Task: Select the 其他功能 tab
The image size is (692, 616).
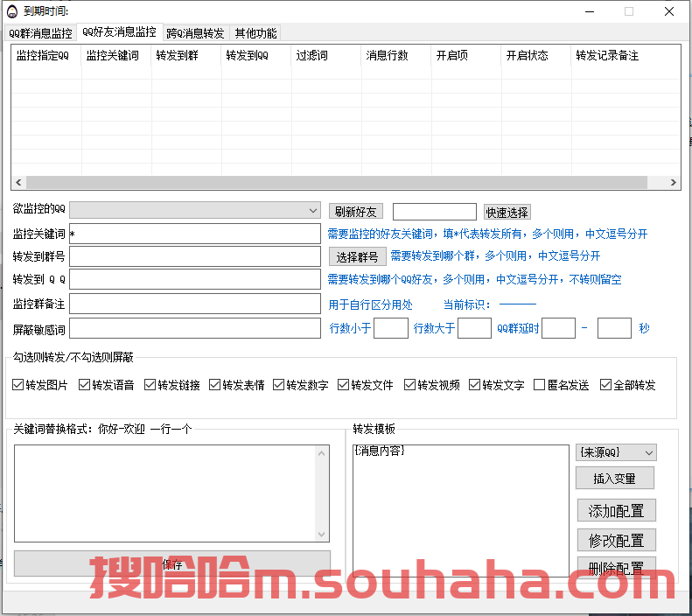Action: click(x=255, y=33)
